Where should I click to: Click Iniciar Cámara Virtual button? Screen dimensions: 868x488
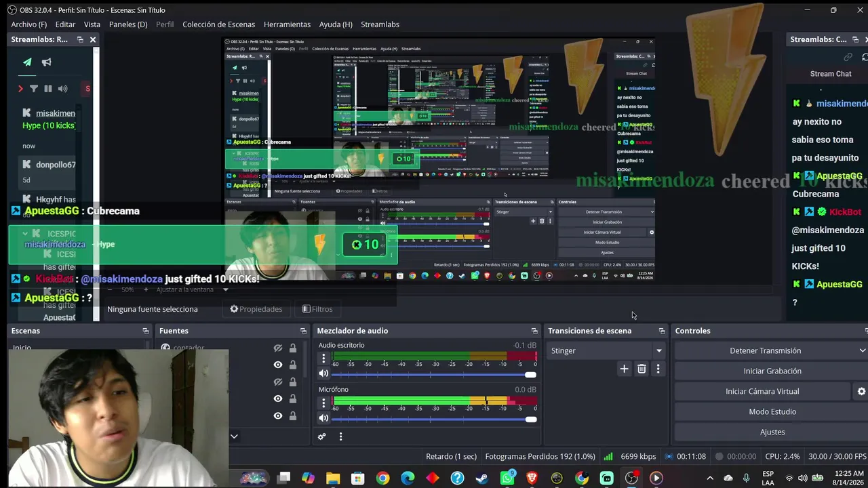click(x=762, y=391)
